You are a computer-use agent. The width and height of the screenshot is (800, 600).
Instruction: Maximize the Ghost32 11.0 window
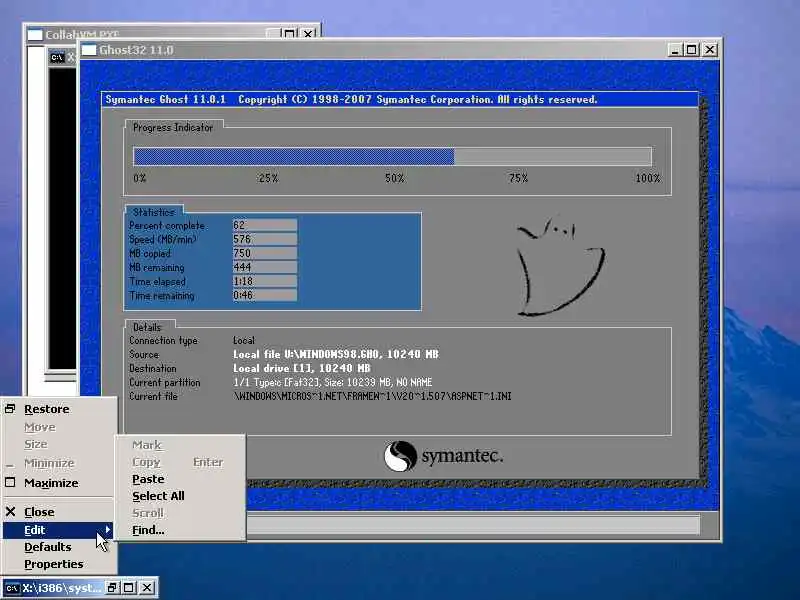click(x=692, y=50)
